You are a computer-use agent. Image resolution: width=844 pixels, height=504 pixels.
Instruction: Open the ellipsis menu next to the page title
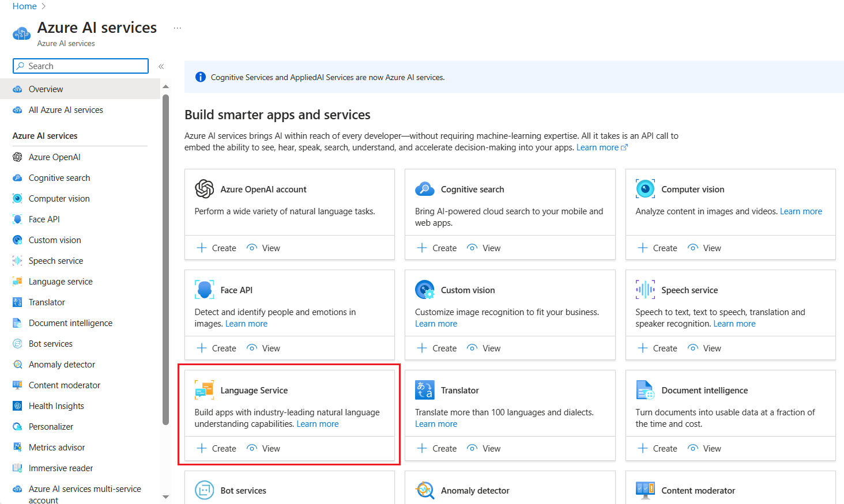click(177, 27)
